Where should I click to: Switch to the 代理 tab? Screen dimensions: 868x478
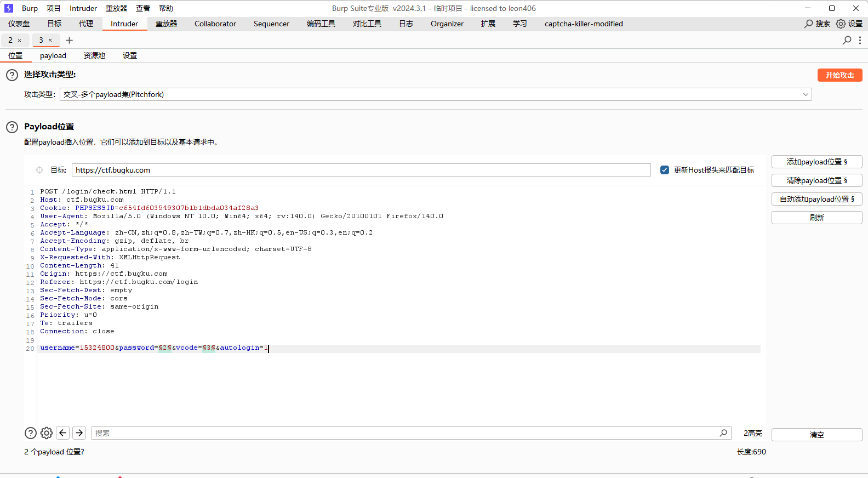[86, 24]
